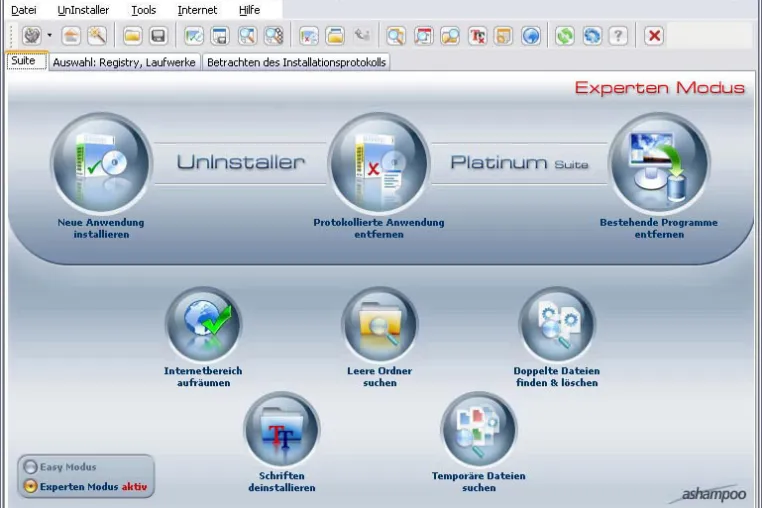Viewport: 762px width, 508px height.
Task: Open the Datei menu
Action: [23, 10]
